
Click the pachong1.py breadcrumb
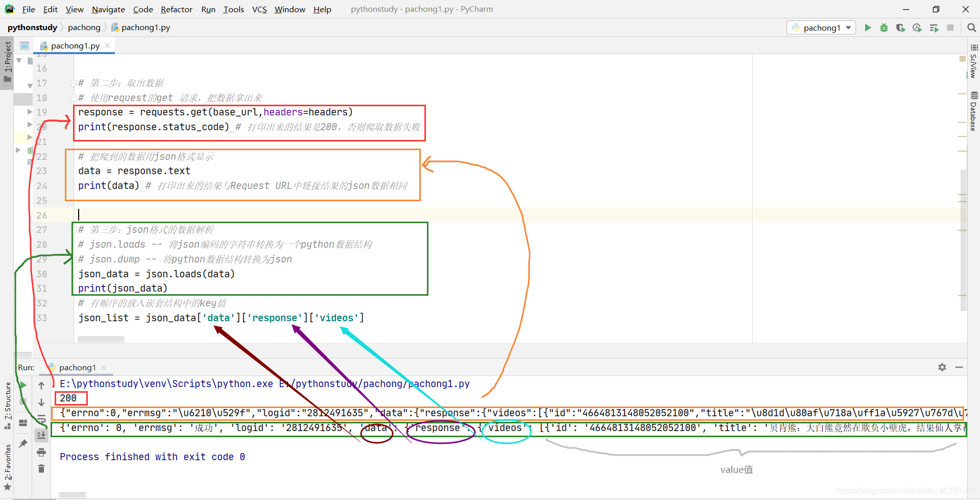click(141, 28)
